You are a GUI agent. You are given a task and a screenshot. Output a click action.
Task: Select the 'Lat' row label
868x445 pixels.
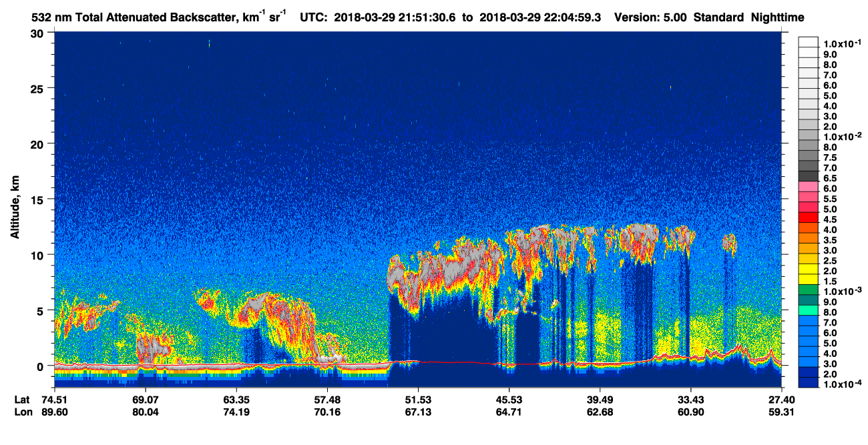[x=22, y=400]
